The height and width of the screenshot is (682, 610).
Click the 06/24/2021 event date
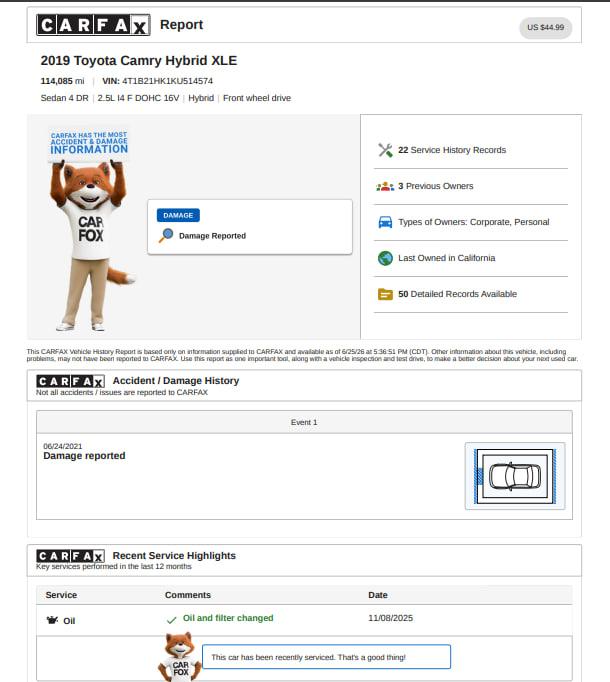(x=63, y=447)
